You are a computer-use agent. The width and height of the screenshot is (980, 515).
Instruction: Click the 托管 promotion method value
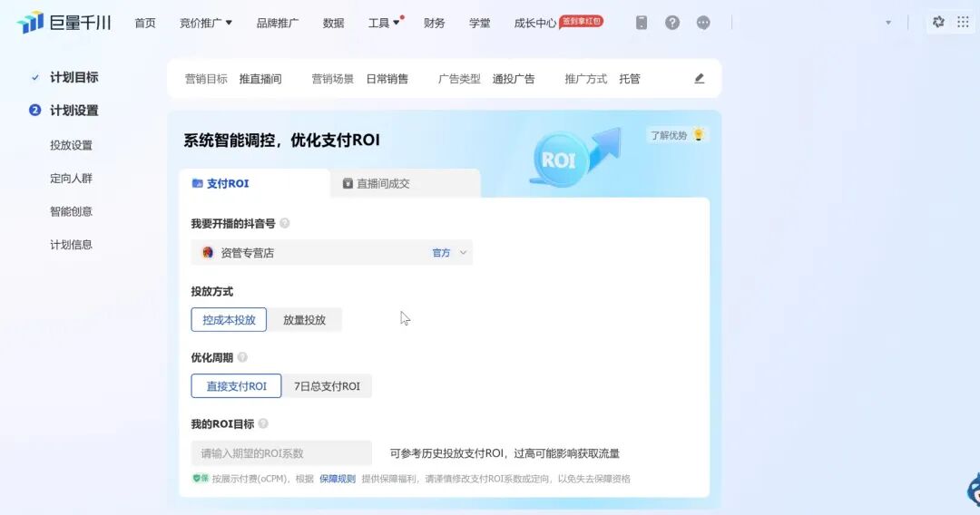click(630, 79)
